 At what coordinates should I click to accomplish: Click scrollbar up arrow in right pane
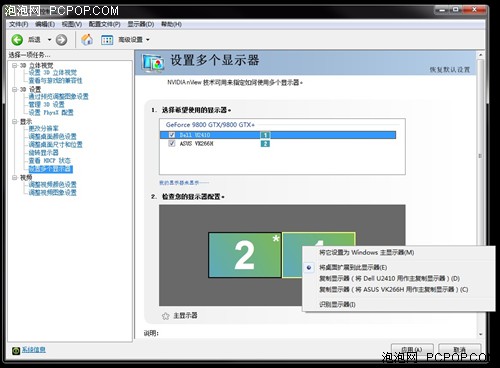click(480, 55)
